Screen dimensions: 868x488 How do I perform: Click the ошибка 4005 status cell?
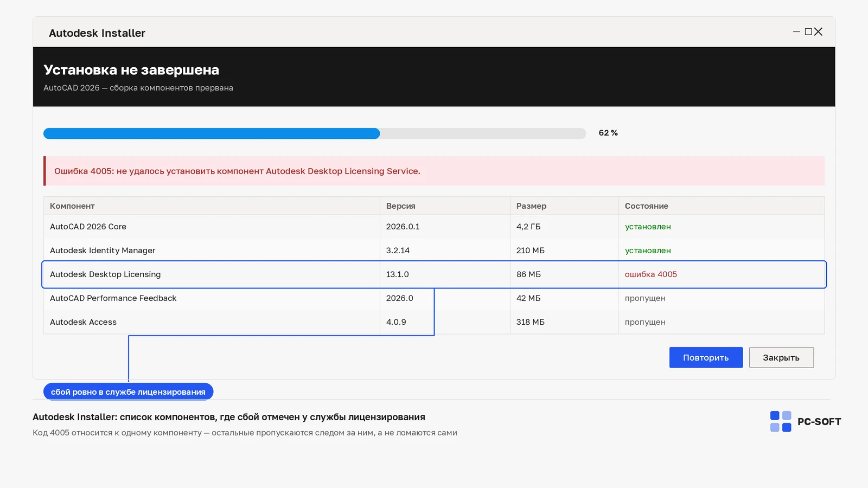[x=651, y=274]
